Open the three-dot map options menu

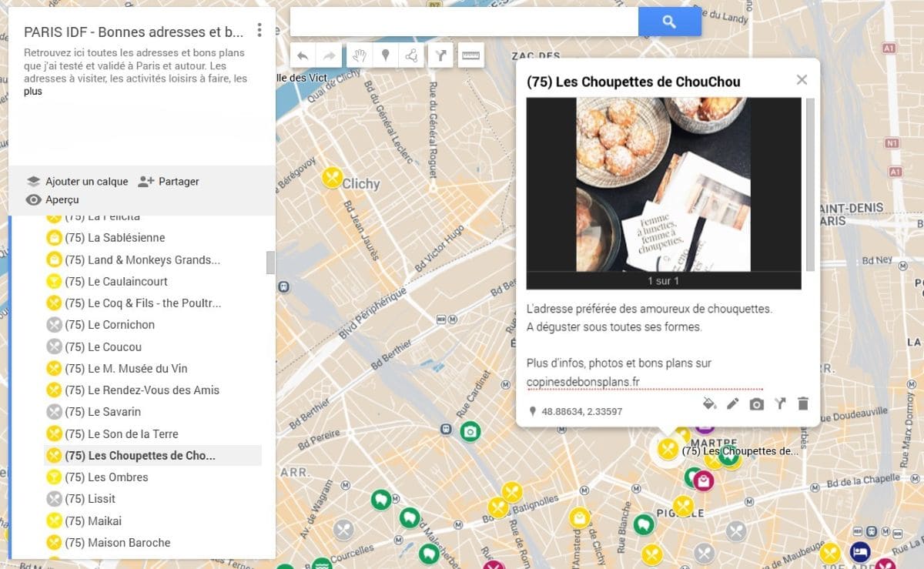click(x=259, y=30)
